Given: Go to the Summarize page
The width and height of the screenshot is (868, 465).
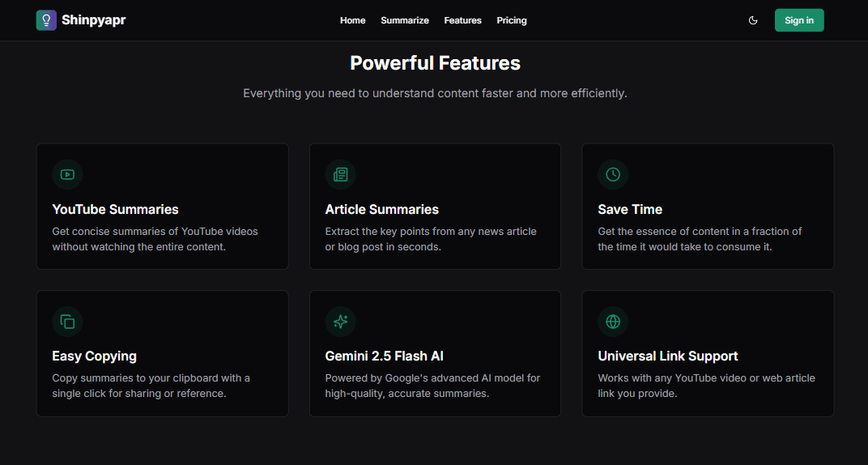Looking at the screenshot, I should (405, 20).
